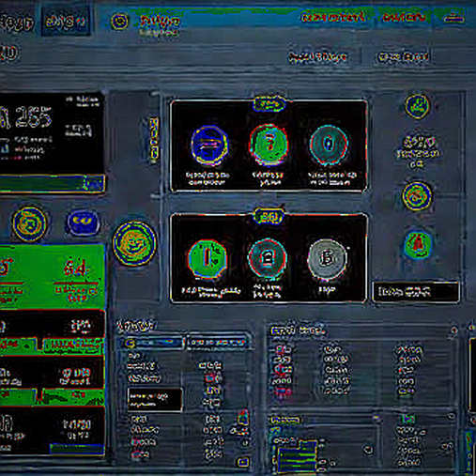Open the large orange smiling-face coin icon
The width and height of the screenshot is (476, 476).
[134, 243]
